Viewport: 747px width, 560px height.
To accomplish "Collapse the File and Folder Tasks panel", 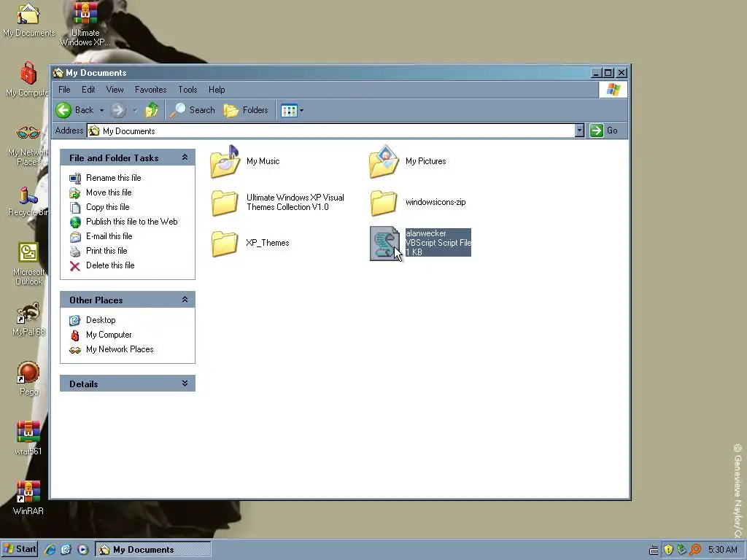I will 185,157.
